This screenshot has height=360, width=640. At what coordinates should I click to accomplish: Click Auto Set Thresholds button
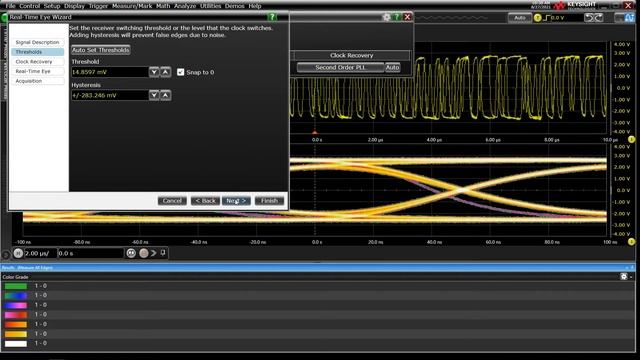[x=101, y=50]
